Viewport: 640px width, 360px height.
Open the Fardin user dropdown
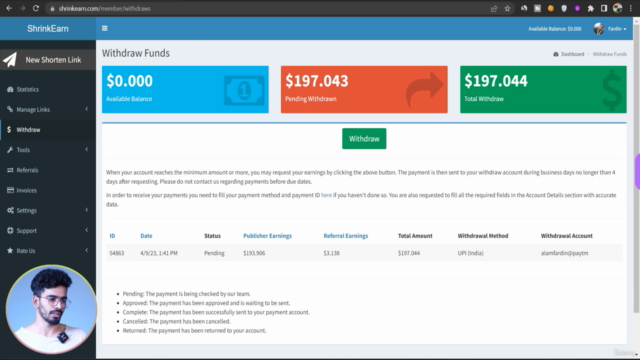(610, 29)
